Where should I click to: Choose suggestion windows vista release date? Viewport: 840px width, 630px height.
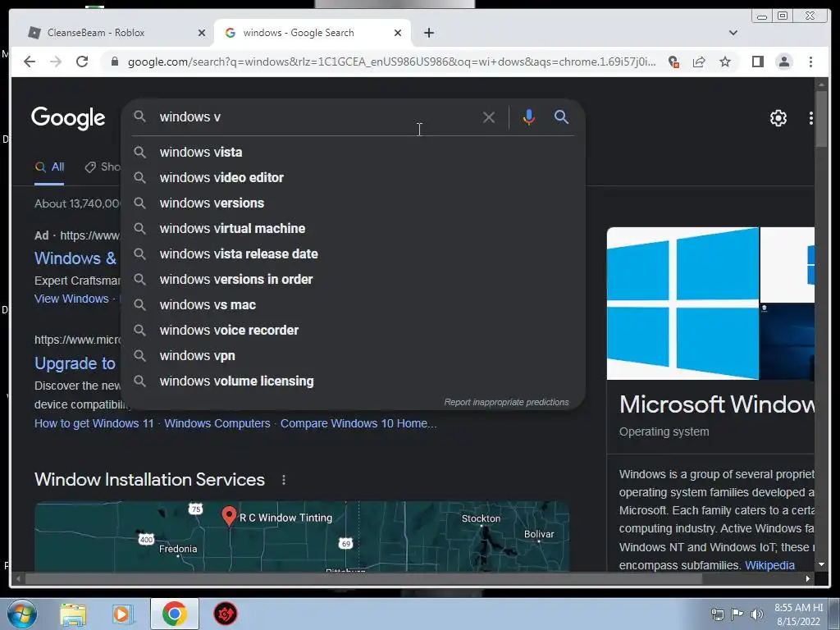[x=353, y=254]
